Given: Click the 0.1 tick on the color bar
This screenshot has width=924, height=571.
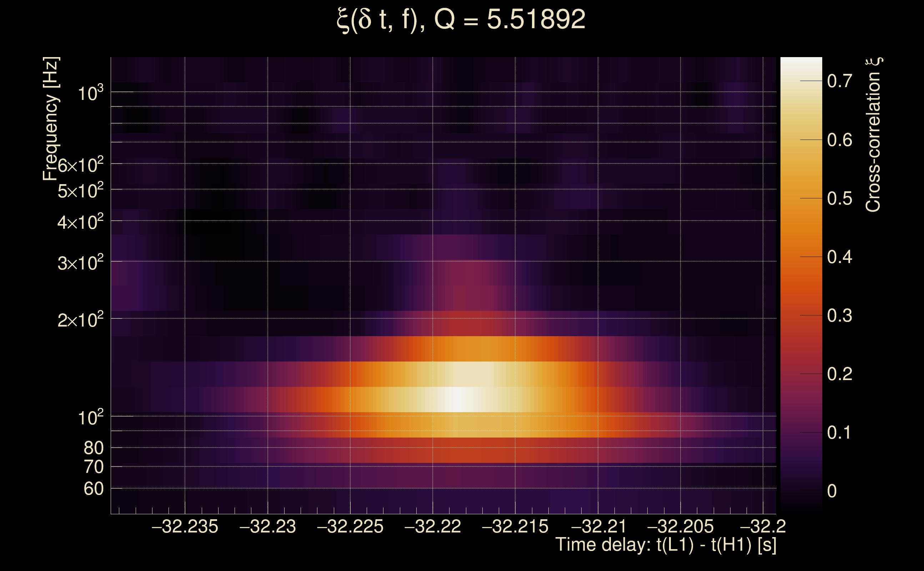Looking at the screenshot, I should [x=839, y=433].
